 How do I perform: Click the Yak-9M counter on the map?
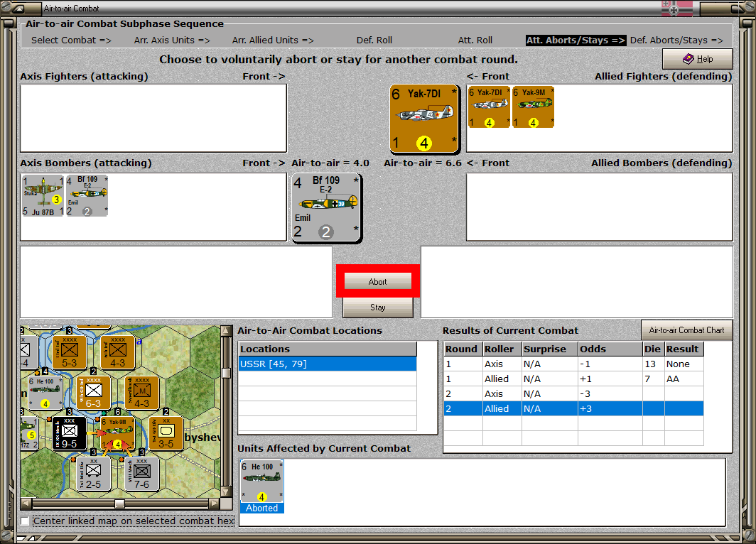[117, 434]
